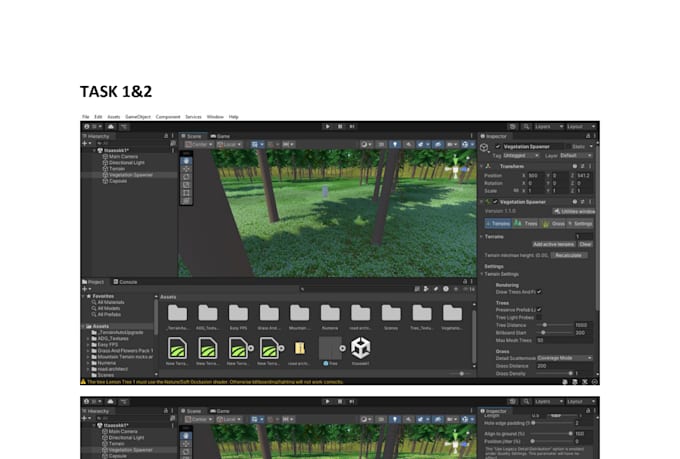680x459 pixels.
Task: Toggle Vegetation Spawner component enabled checkbox
Action: [x=495, y=202]
